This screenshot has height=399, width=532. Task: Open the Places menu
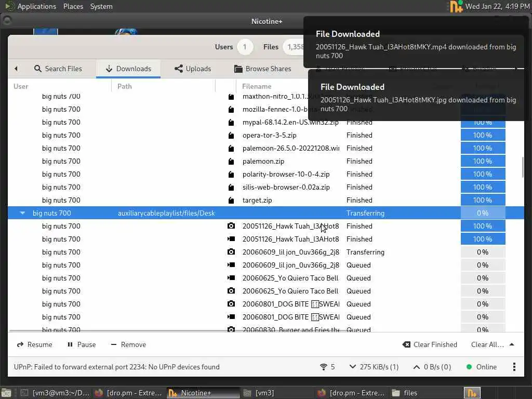click(73, 6)
